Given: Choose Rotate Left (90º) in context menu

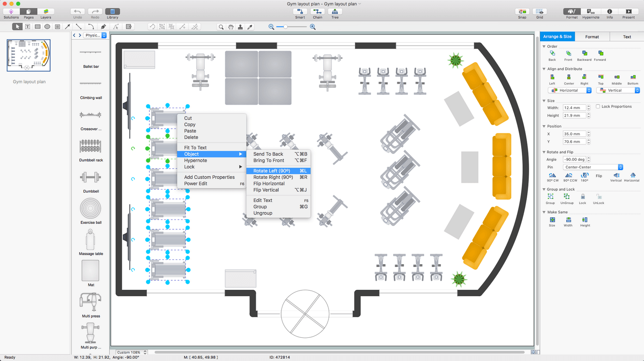Looking at the screenshot, I should [x=272, y=171].
